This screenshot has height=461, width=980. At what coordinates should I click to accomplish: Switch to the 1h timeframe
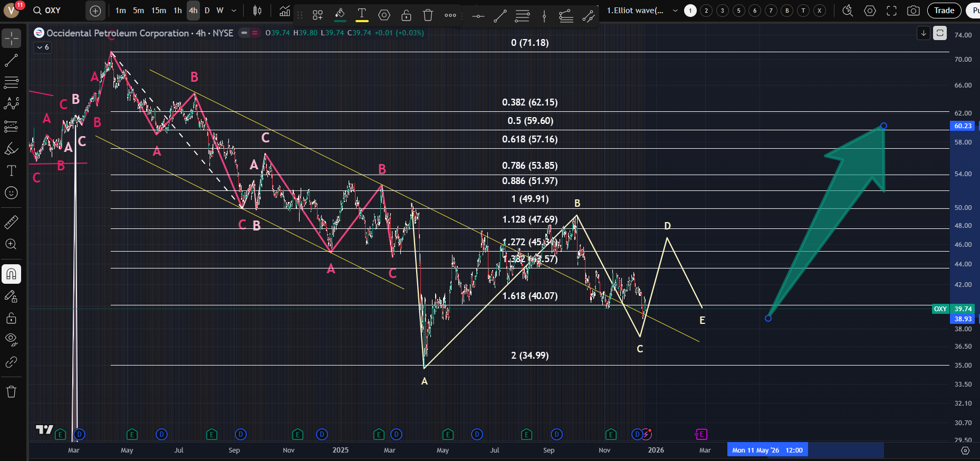pos(178,11)
